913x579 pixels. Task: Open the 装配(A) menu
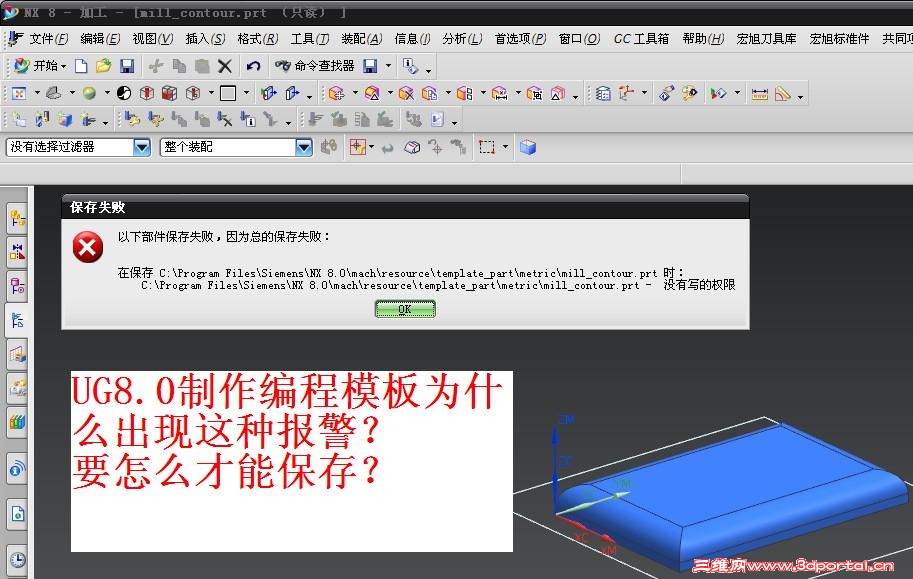point(362,39)
